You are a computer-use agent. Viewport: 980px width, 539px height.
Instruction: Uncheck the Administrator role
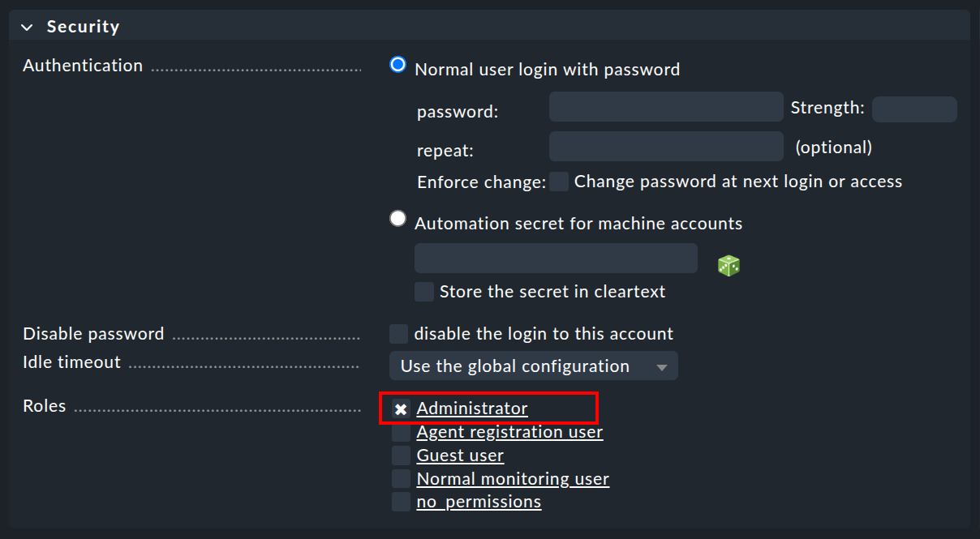[400, 409]
